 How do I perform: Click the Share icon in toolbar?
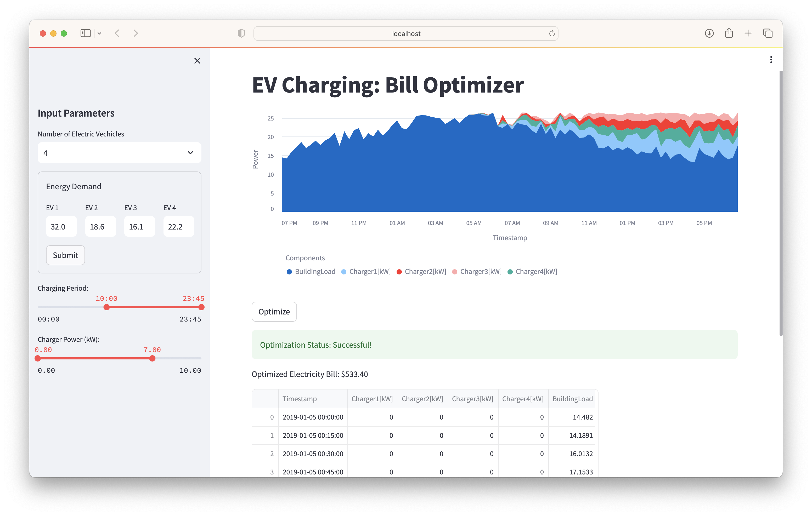coord(729,33)
